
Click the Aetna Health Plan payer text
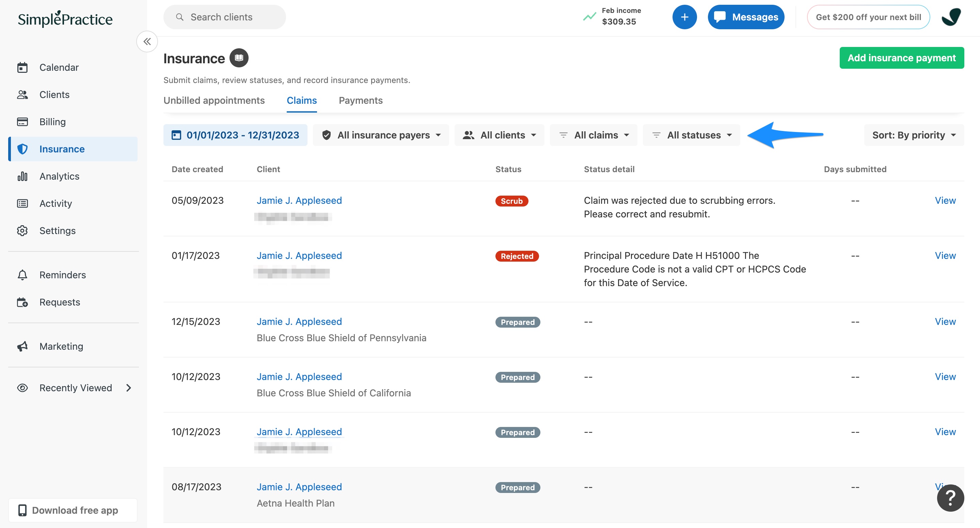pos(296,503)
